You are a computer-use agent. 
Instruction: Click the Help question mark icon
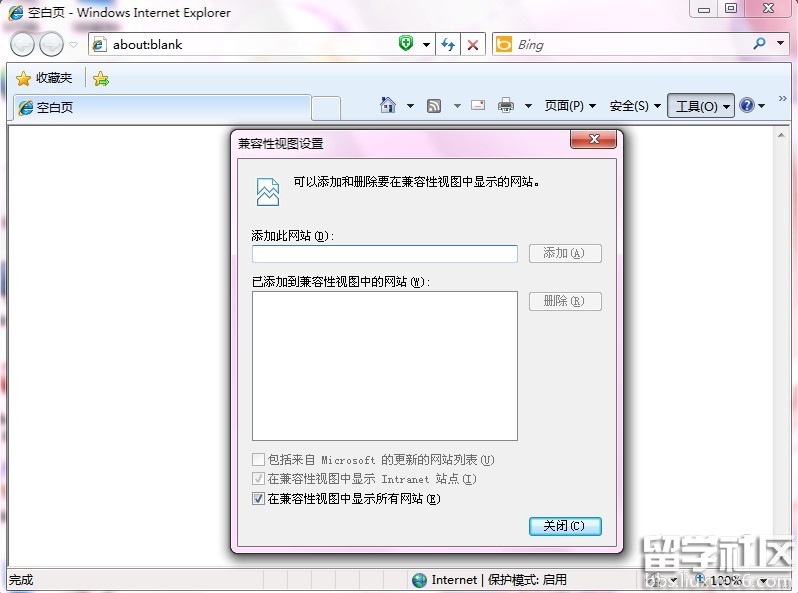[746, 105]
